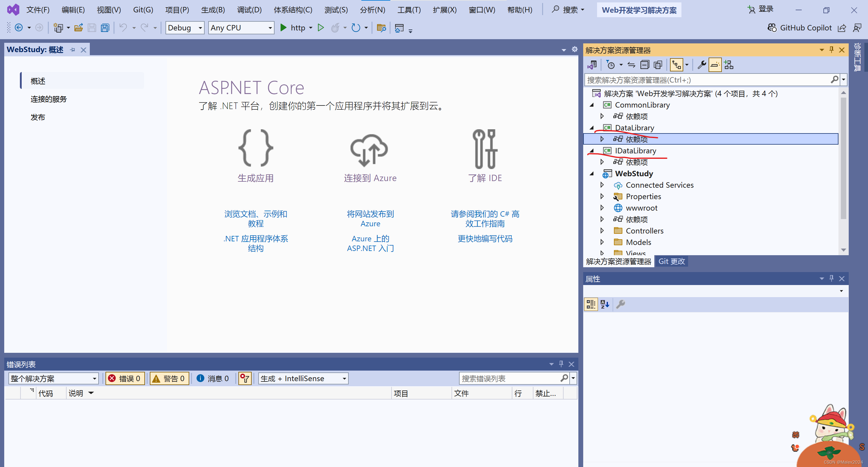Toggle the nested view mode button
868x467 pixels.
pos(677,65)
